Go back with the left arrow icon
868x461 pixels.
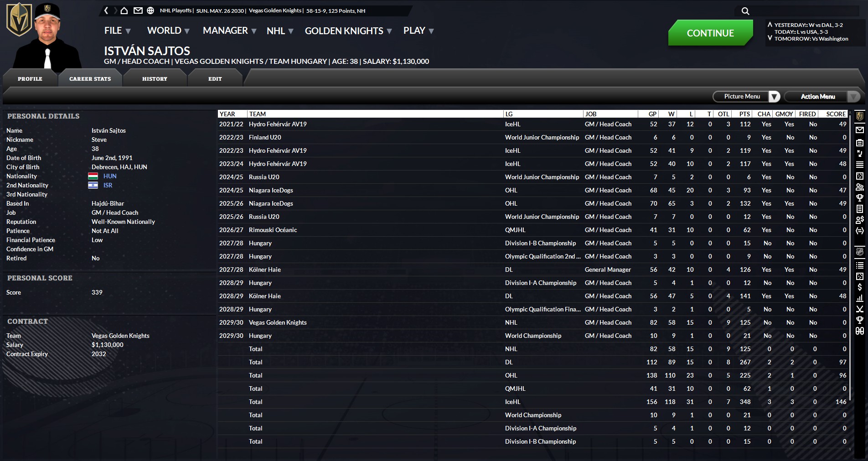click(x=106, y=10)
